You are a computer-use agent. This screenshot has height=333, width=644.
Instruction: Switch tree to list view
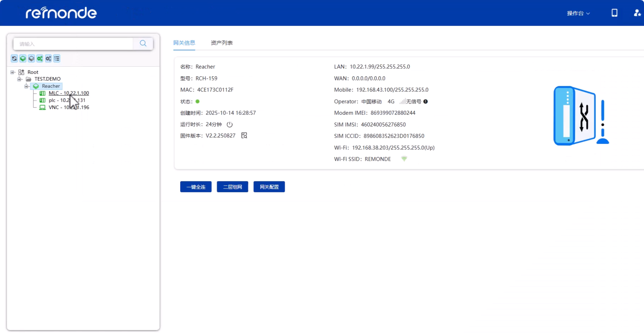tap(56, 58)
